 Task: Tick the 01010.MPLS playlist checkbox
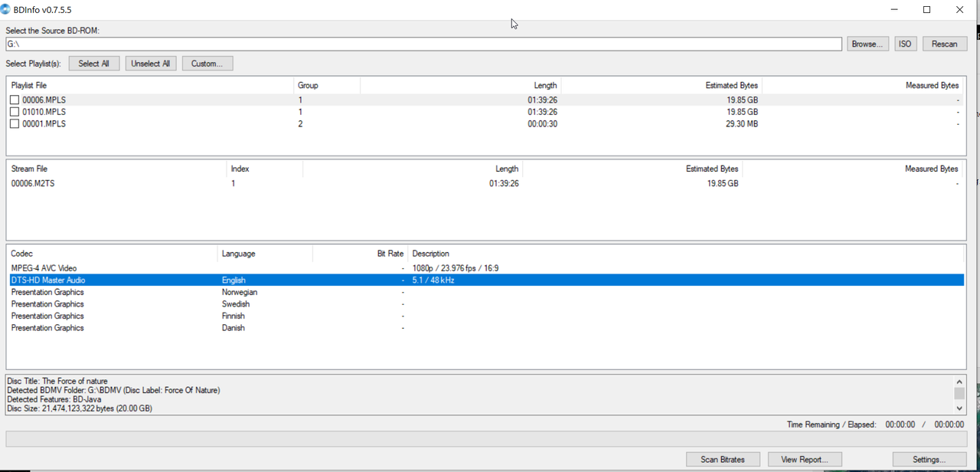(x=15, y=112)
